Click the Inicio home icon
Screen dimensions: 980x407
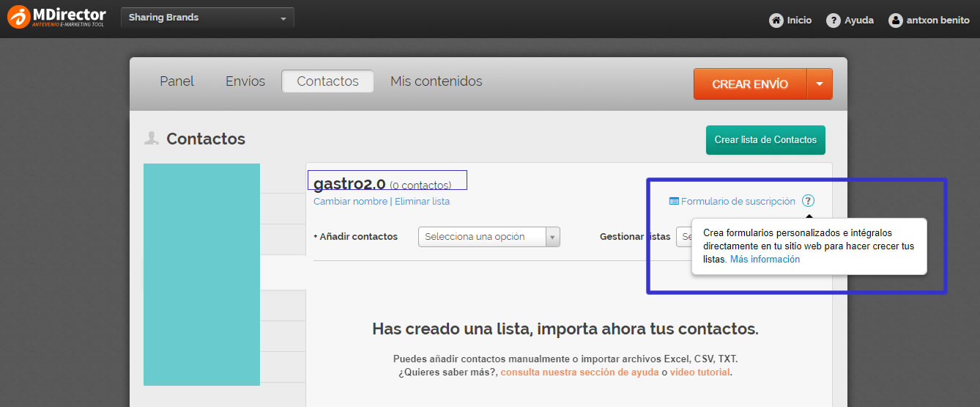(776, 21)
